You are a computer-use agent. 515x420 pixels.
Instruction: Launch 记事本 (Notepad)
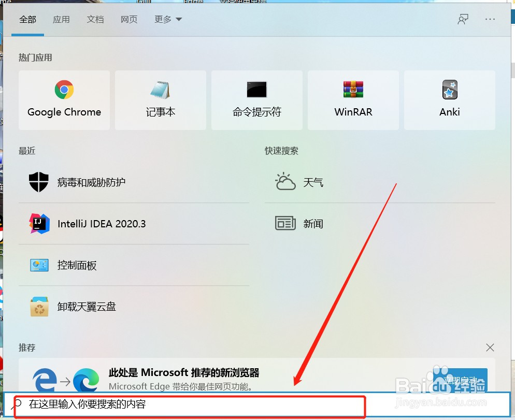[160, 100]
